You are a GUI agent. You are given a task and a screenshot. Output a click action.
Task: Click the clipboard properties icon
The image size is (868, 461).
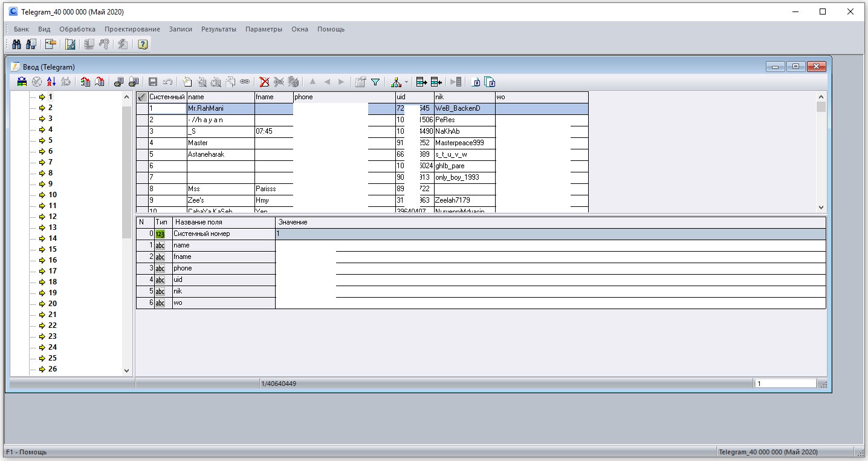click(361, 82)
